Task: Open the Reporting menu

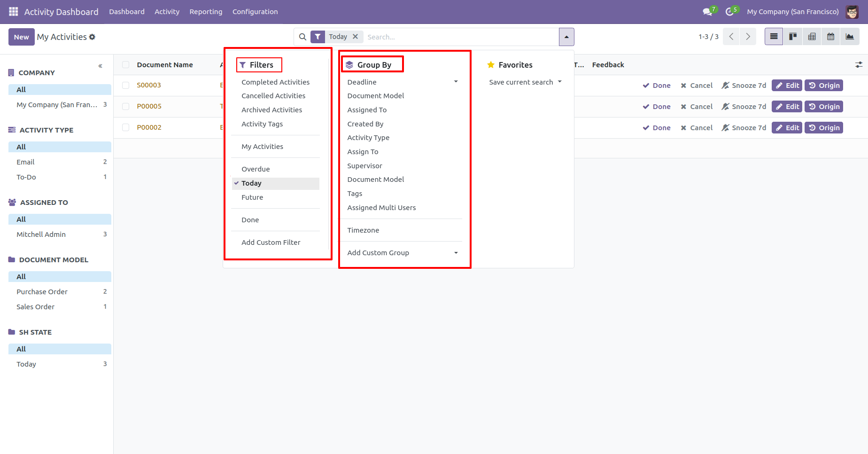Action: click(x=206, y=12)
